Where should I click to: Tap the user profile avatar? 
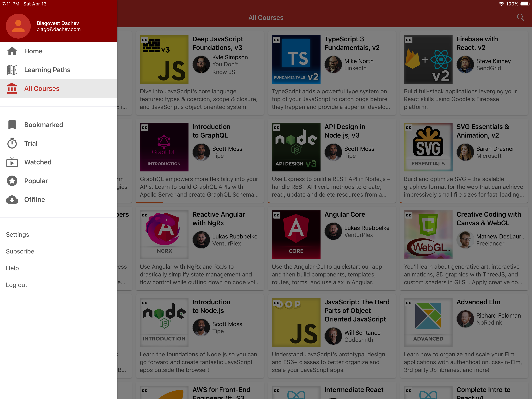(18, 26)
